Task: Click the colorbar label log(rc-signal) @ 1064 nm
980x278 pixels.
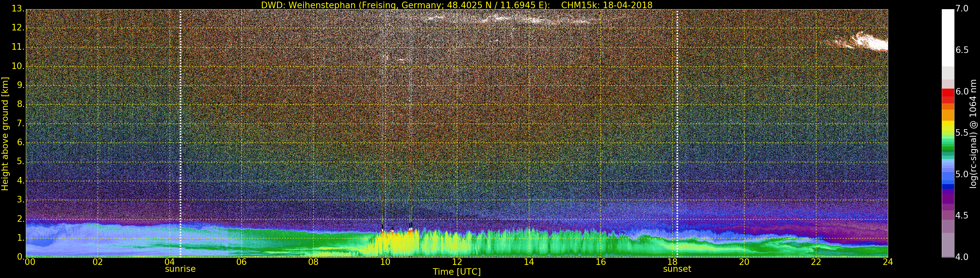Action: [973, 133]
